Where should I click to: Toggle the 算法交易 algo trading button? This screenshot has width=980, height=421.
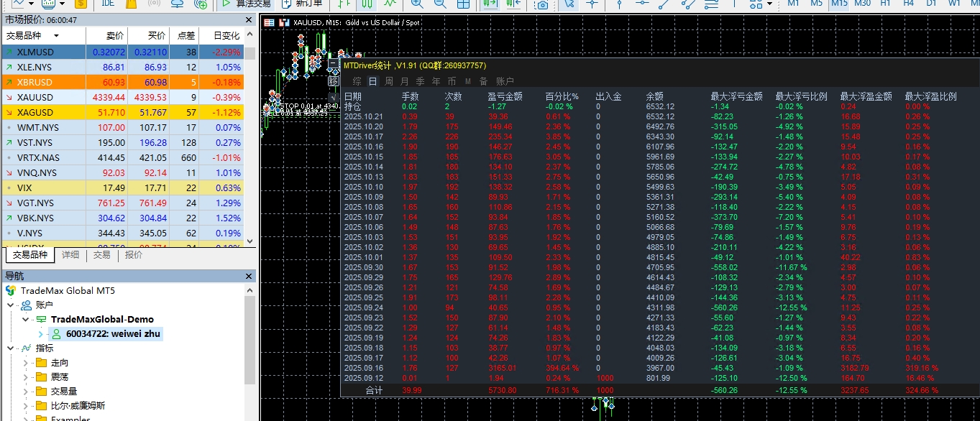coord(245,4)
